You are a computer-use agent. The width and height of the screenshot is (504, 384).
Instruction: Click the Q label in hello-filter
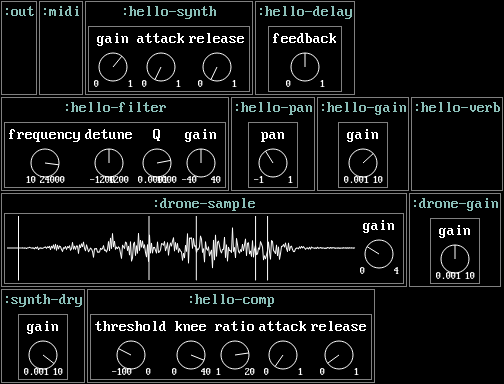[157, 135]
